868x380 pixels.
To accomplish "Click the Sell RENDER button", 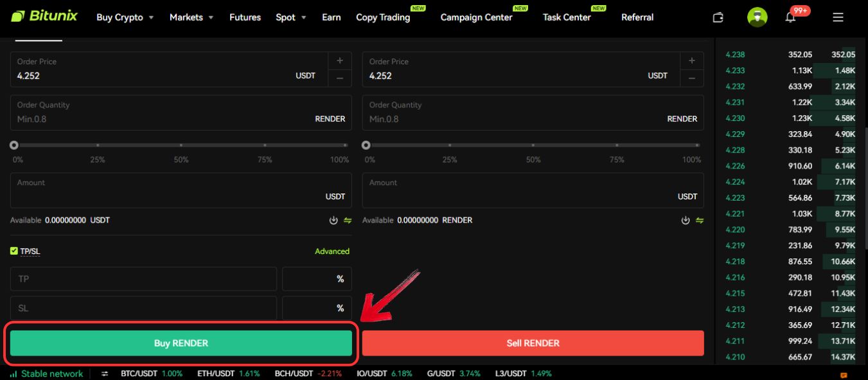I will [533, 343].
